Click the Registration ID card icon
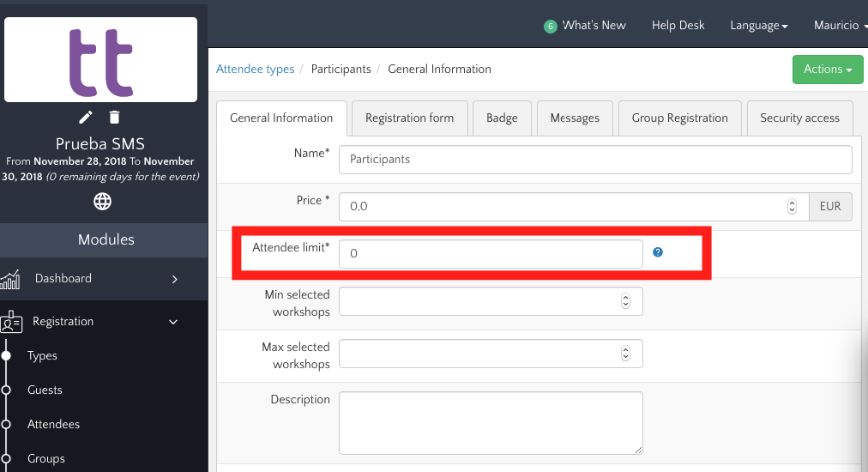Viewport: 868px width, 472px height. (x=11, y=322)
